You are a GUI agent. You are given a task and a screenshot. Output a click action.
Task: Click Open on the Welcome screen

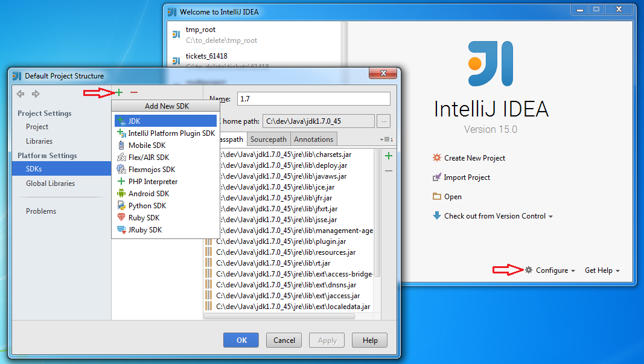[453, 196]
